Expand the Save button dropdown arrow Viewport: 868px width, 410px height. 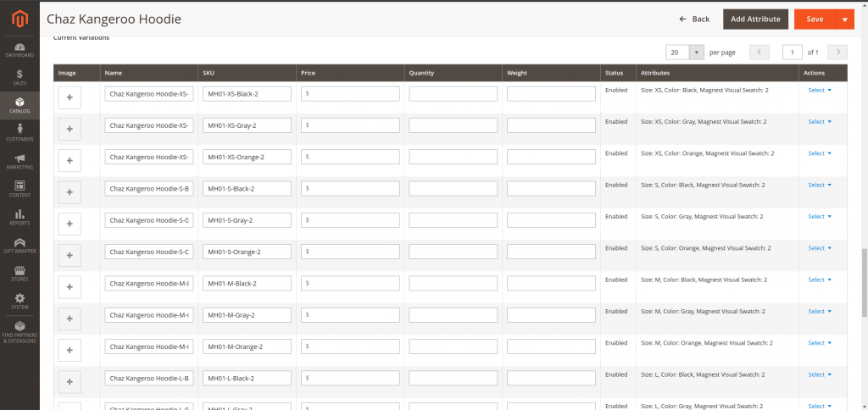pyautogui.click(x=844, y=19)
